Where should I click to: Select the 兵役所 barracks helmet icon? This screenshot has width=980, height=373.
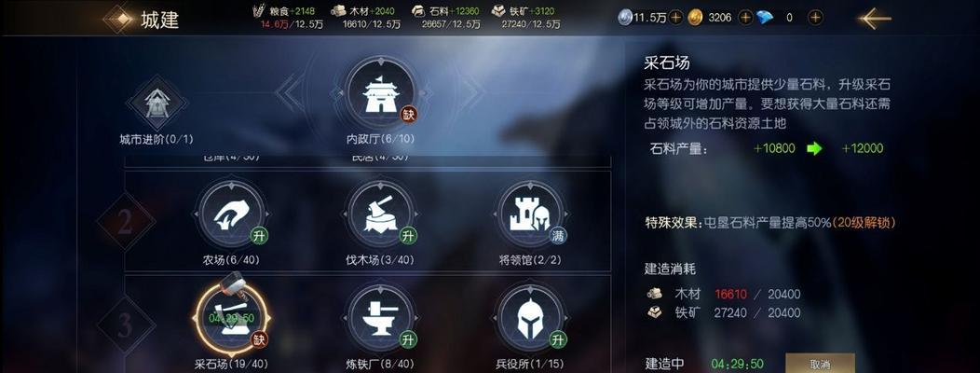click(531, 319)
